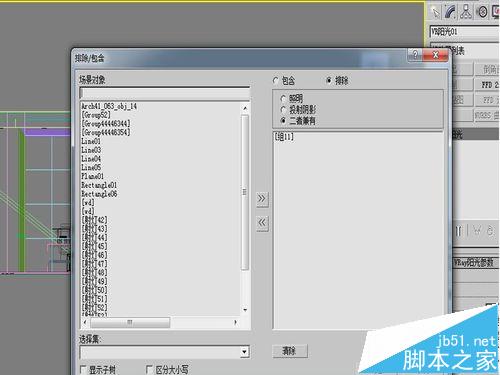Move selected objects right with >> button
500x375 pixels.
pyautogui.click(x=262, y=199)
